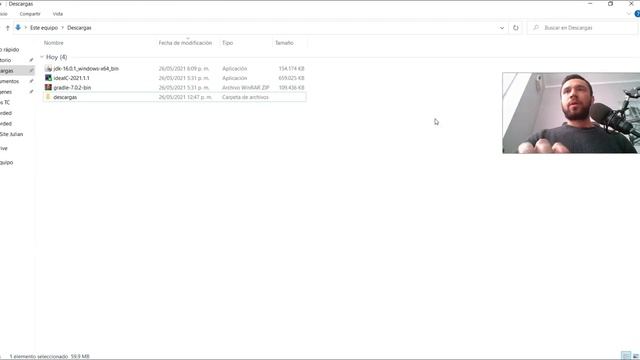Open the Vista ribbon tab
The image size is (640, 360).
[58, 14]
